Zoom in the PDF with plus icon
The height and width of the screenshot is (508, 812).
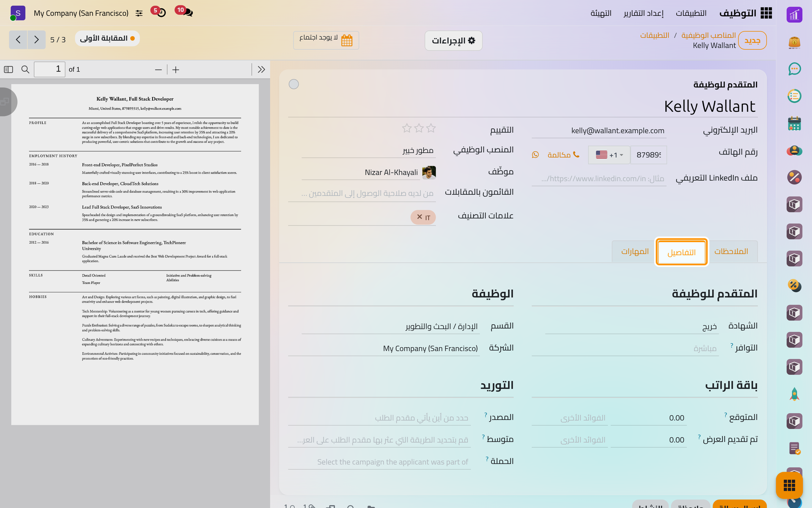pos(176,70)
